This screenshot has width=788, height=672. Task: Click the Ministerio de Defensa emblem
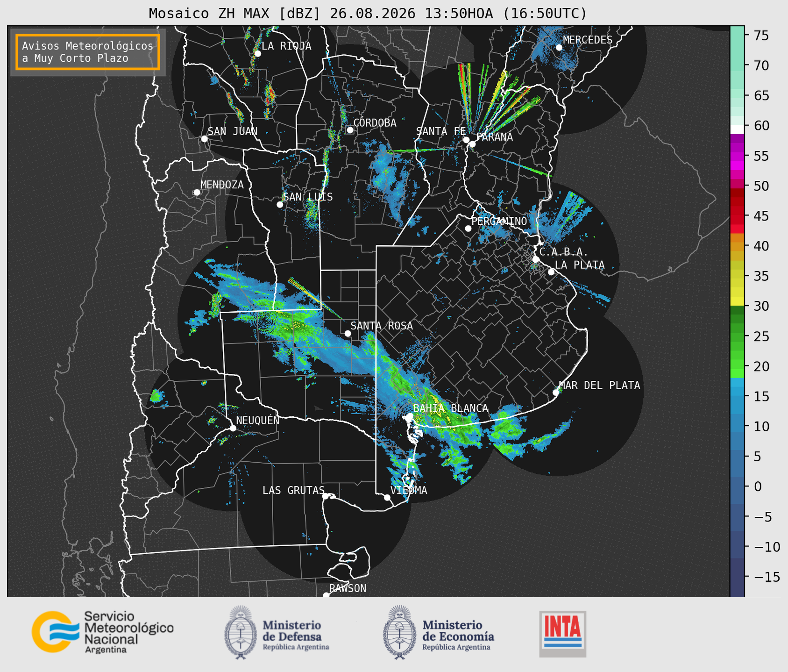241,632
